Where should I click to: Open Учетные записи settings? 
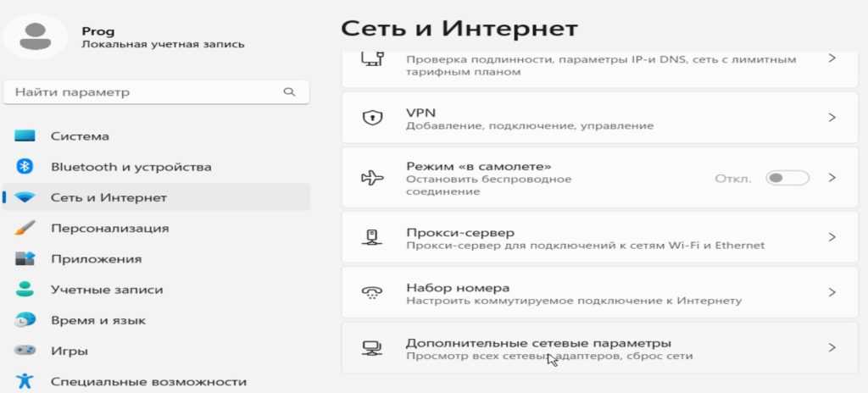pos(106,290)
